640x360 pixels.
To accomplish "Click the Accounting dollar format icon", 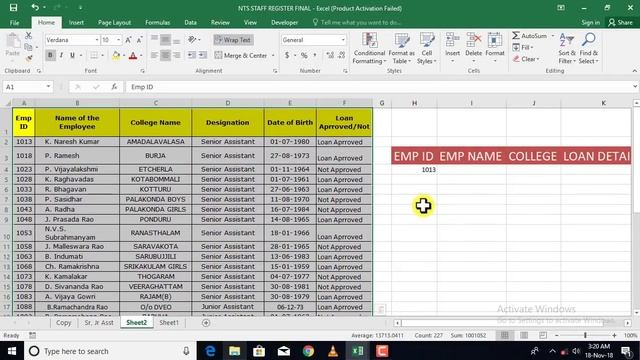I will (287, 55).
